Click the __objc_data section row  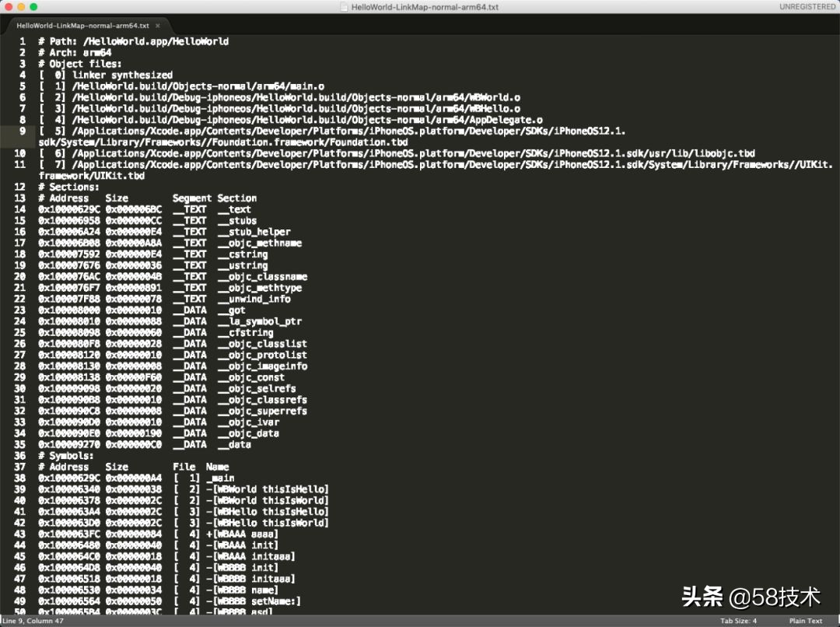click(x=159, y=433)
